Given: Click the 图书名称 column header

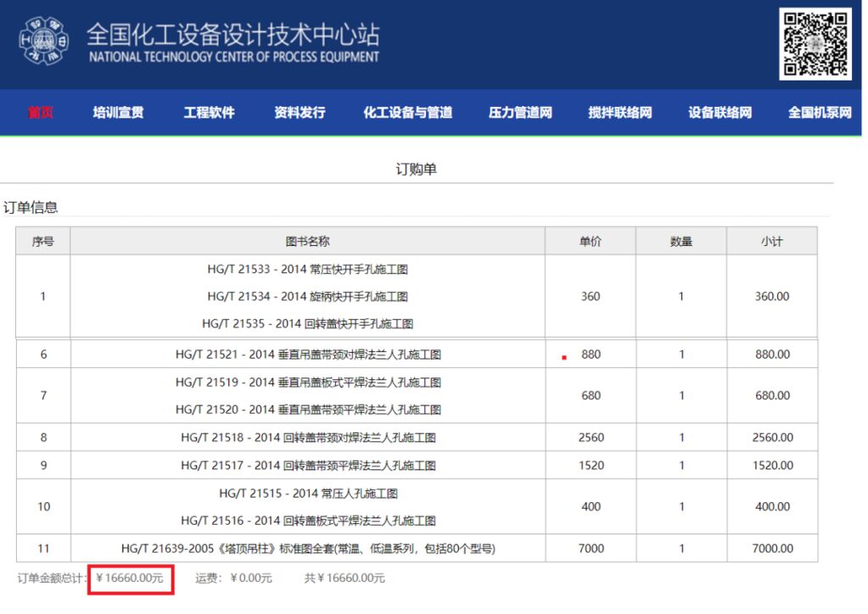Looking at the screenshot, I should [307, 242].
